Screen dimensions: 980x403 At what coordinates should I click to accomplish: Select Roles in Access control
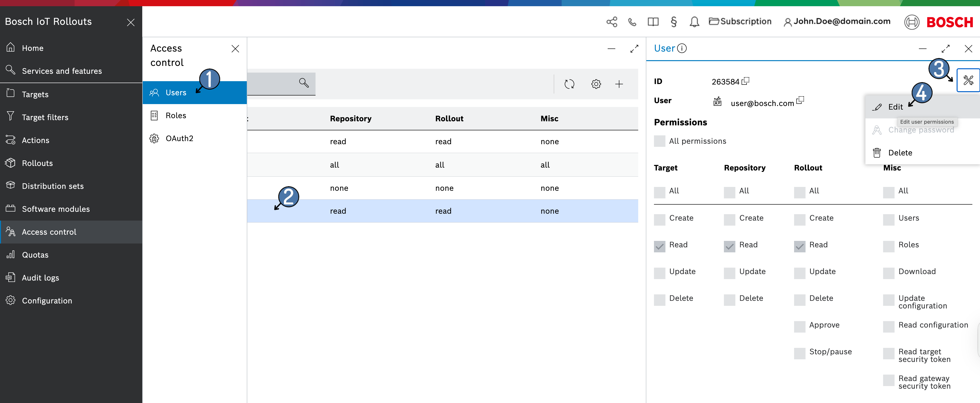[x=195, y=115]
